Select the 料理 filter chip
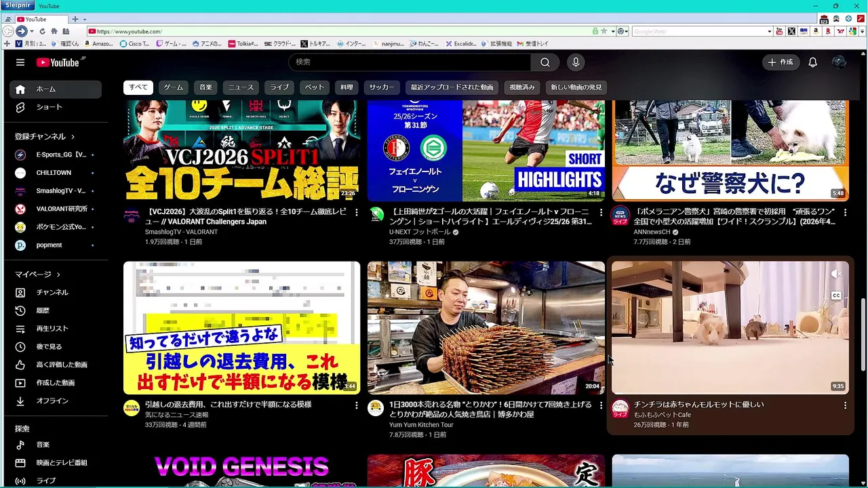This screenshot has width=868, height=488. coord(347,87)
